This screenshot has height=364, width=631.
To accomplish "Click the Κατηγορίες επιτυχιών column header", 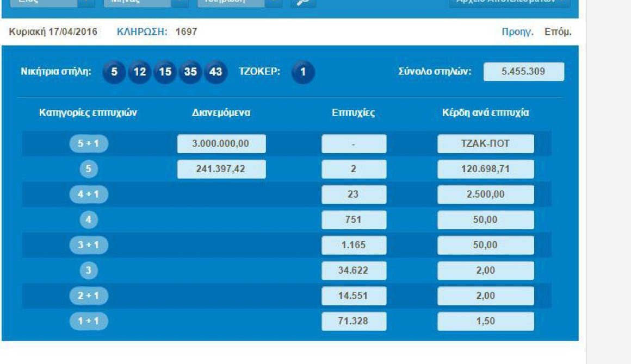I will [x=88, y=112].
